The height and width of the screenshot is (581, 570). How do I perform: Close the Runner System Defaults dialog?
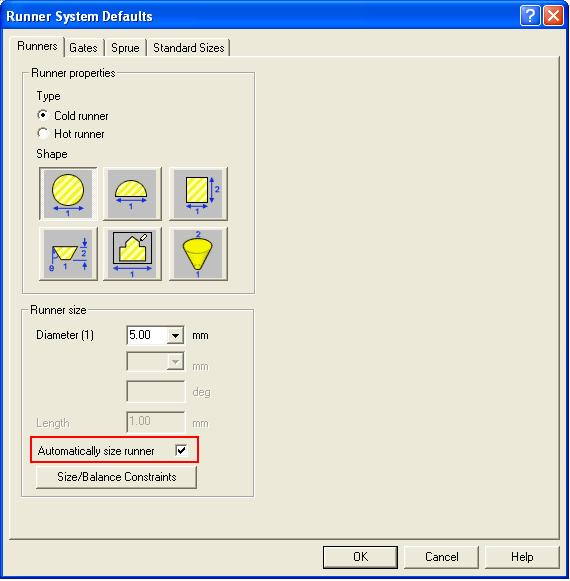click(x=553, y=16)
